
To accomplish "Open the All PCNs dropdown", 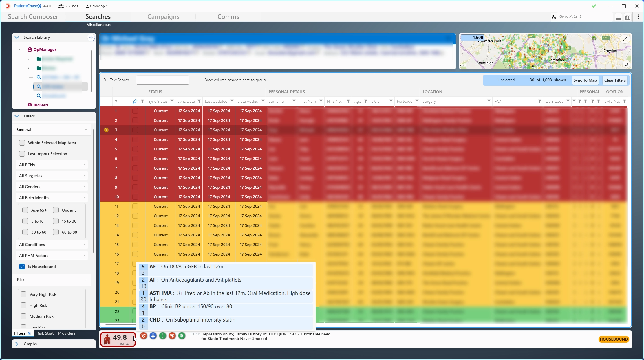I will point(52,165).
